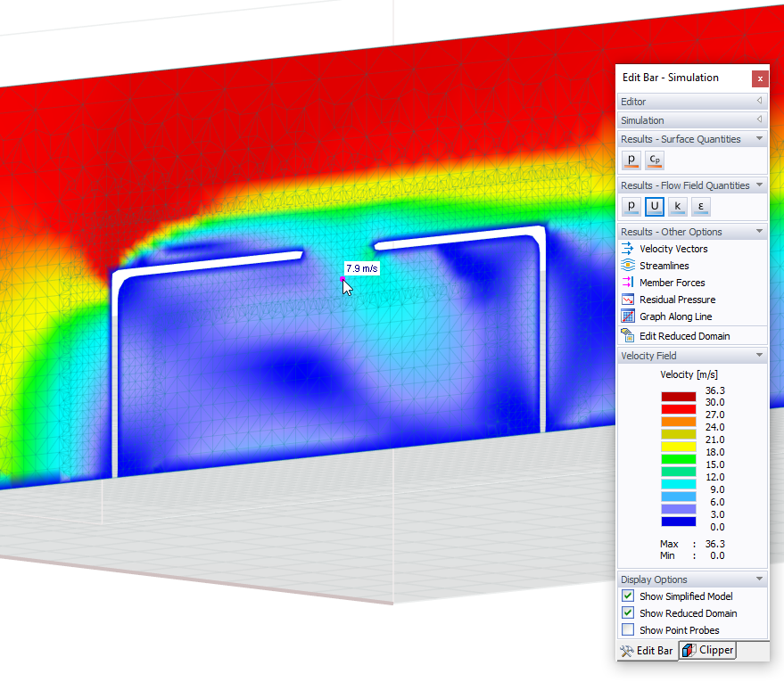Click the Member Forces icon
This screenshot has height=682, width=784.
point(628,283)
